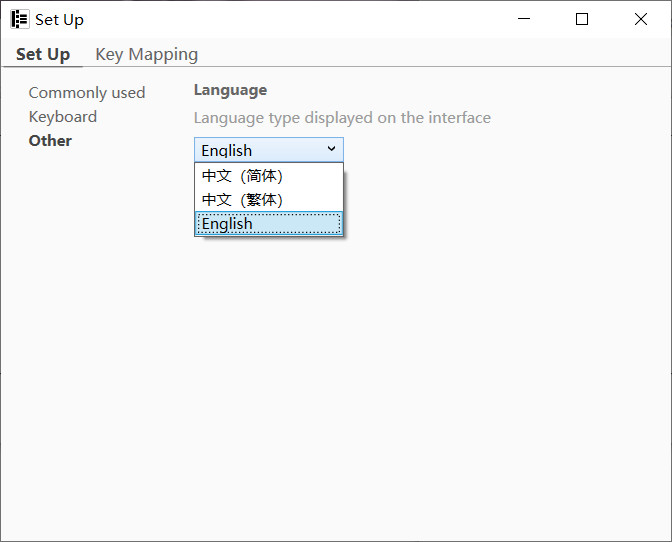Click the language description text

pos(342,118)
